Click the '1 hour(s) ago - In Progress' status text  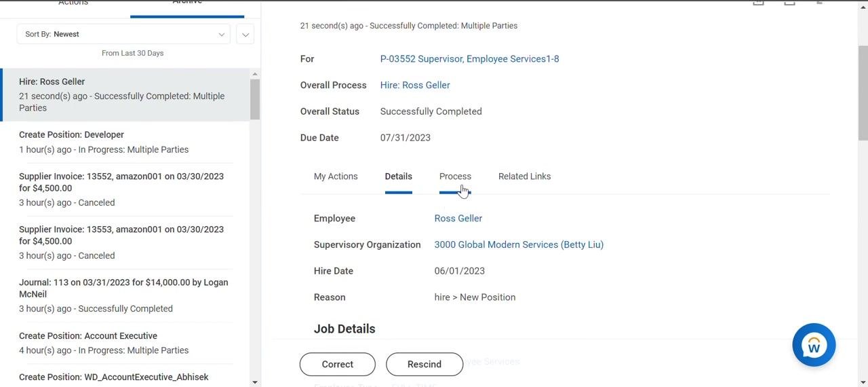point(104,149)
